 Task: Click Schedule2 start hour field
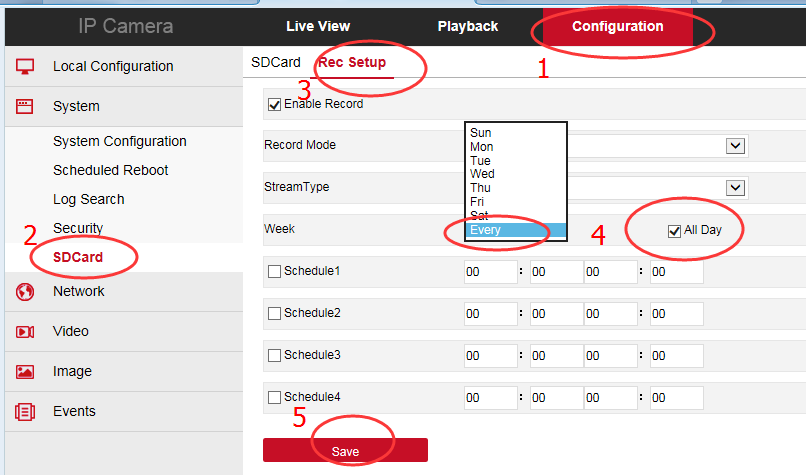click(490, 314)
